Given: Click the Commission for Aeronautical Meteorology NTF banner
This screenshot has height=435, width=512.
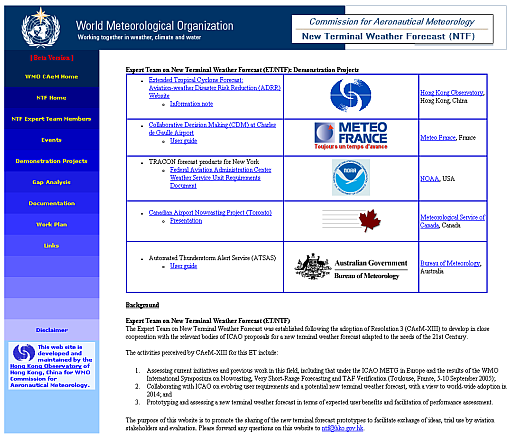Looking at the screenshot, I should 392,29.
